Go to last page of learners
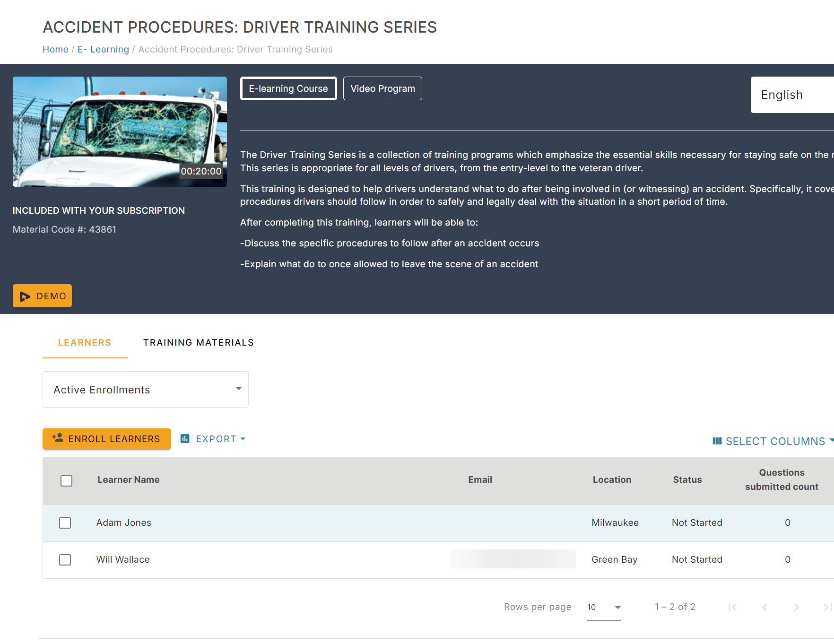Viewport: 834px width, 644px height. click(828, 607)
